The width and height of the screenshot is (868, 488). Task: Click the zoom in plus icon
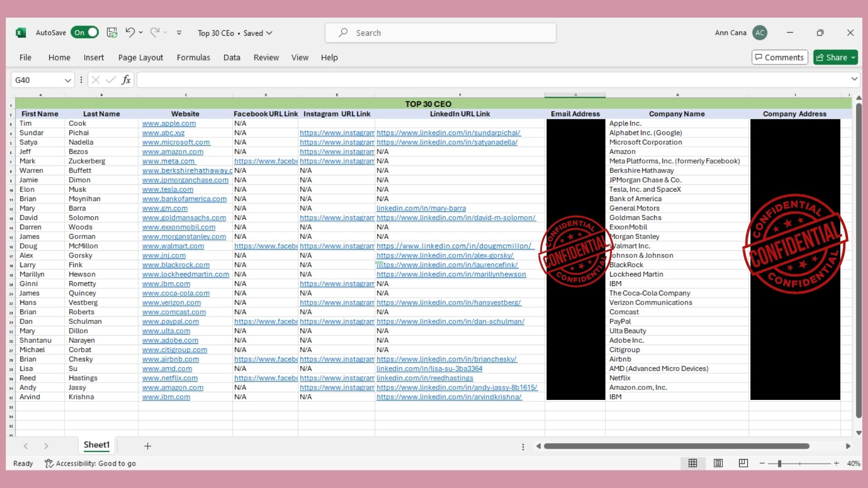click(836, 463)
